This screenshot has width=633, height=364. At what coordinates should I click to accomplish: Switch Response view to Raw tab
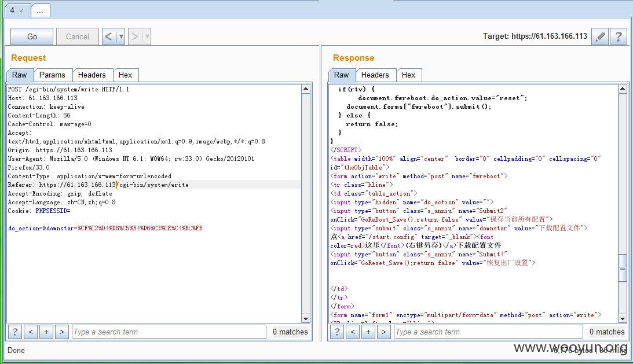pos(341,75)
